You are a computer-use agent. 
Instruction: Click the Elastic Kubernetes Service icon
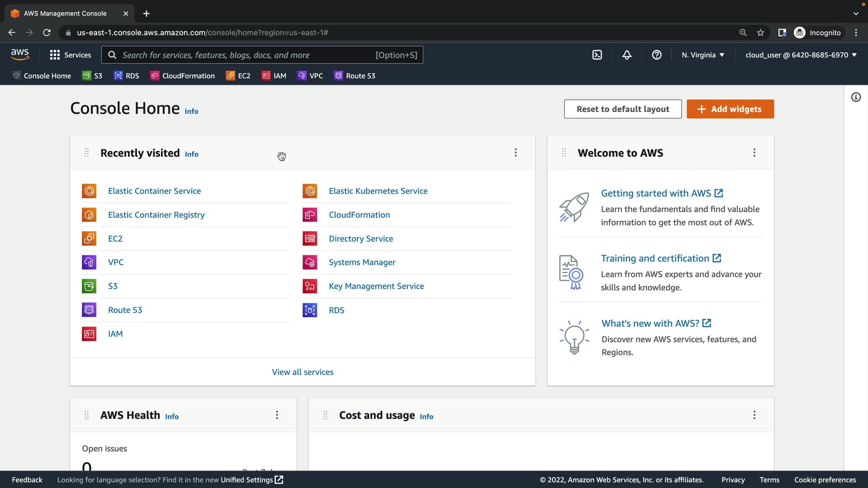[310, 191]
